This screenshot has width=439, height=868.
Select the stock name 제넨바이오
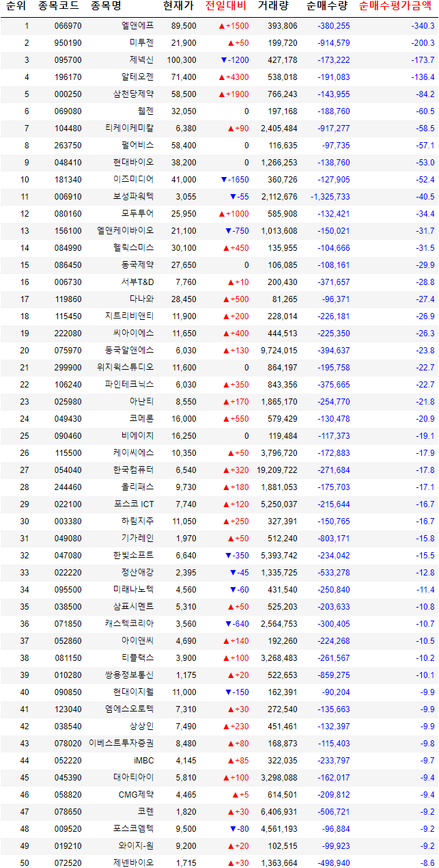point(133,863)
